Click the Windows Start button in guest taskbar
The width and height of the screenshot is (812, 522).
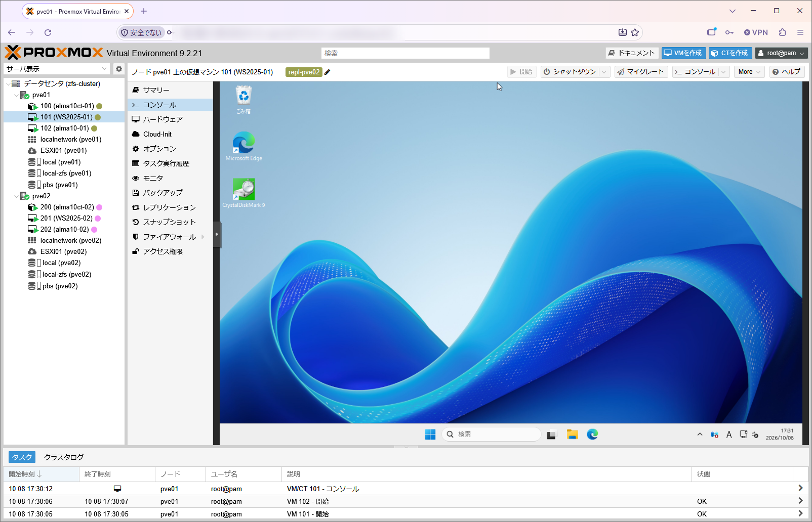[x=430, y=434]
